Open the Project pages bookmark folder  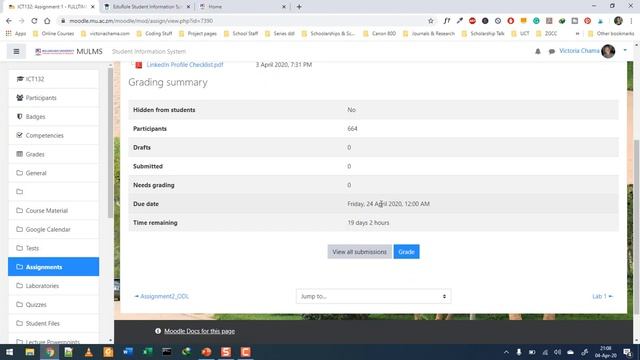point(198,33)
